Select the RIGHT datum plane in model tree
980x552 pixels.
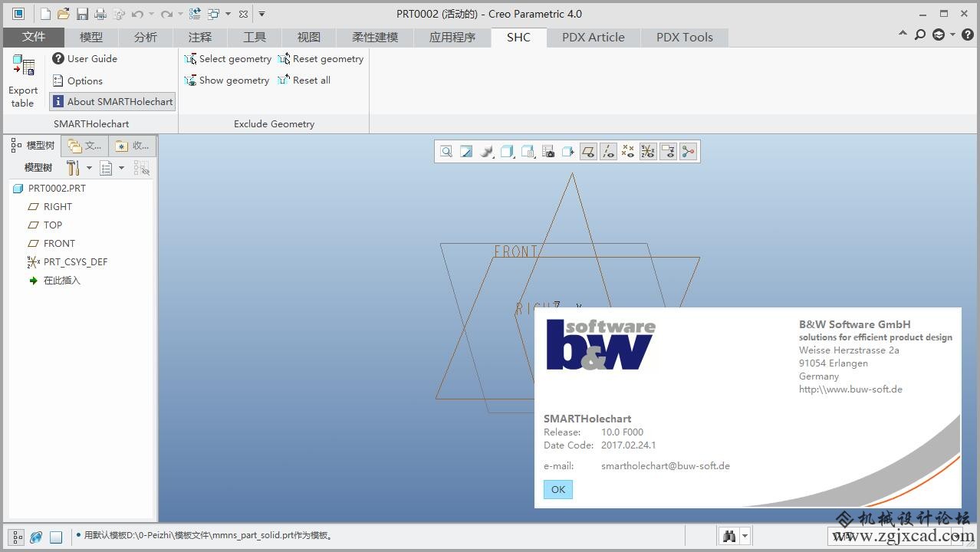(50, 206)
